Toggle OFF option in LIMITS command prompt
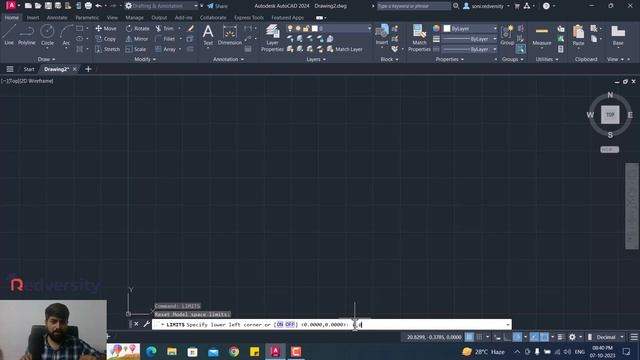The width and height of the screenshot is (640, 360). click(x=289, y=324)
